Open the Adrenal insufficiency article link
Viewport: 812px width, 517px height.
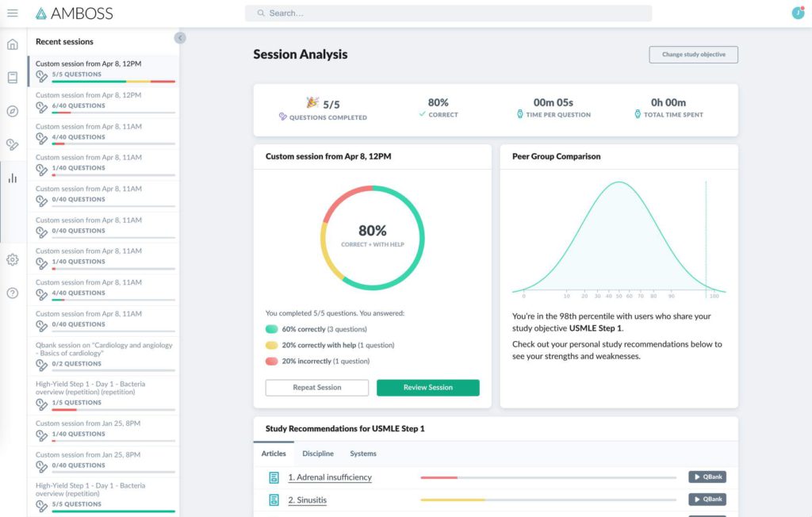[x=329, y=477]
